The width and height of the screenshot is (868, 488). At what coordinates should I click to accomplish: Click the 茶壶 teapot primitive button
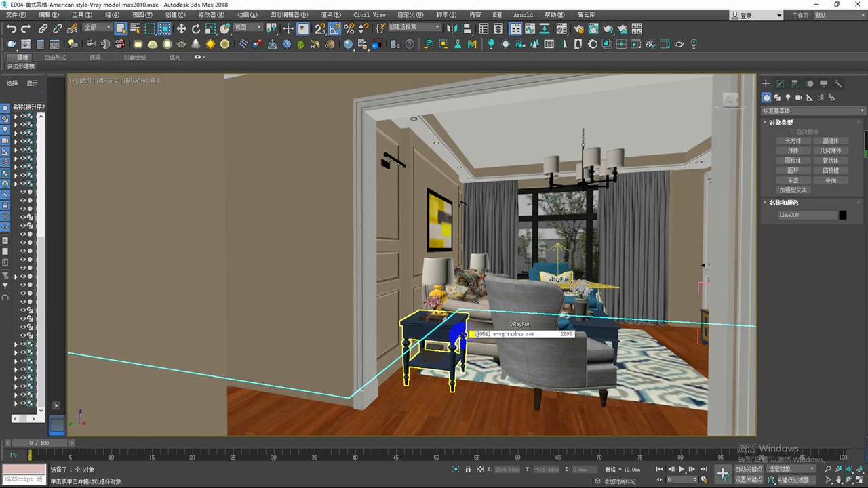(x=793, y=180)
